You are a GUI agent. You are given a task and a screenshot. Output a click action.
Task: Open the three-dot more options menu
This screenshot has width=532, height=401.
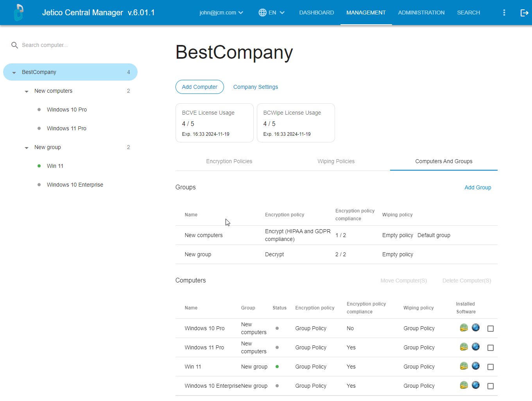[x=504, y=13]
